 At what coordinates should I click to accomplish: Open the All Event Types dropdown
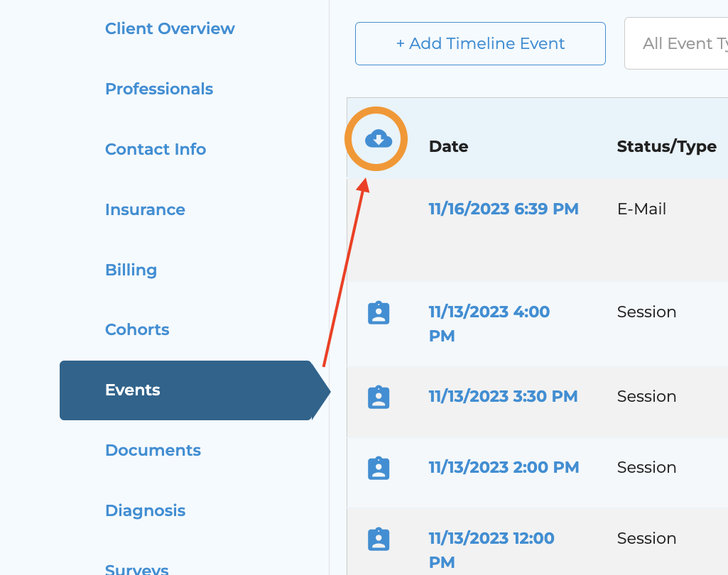(x=676, y=43)
